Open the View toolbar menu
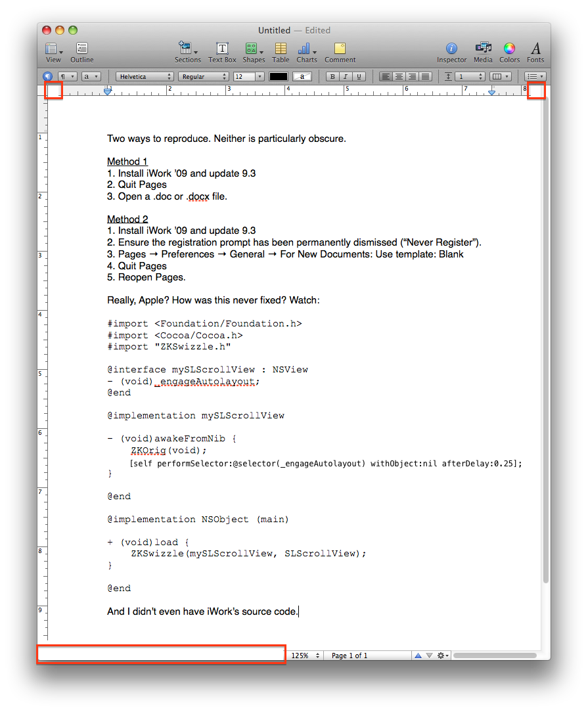This screenshot has height=712, width=588. point(54,53)
